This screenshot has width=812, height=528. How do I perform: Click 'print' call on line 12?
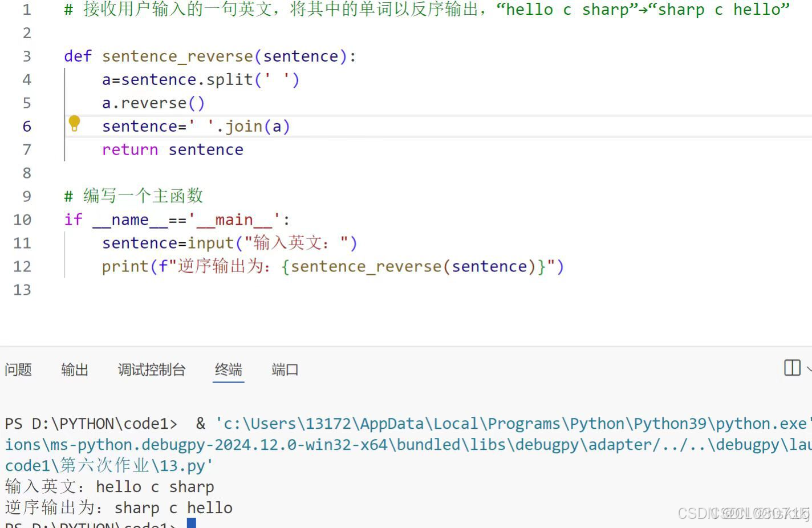tap(125, 267)
